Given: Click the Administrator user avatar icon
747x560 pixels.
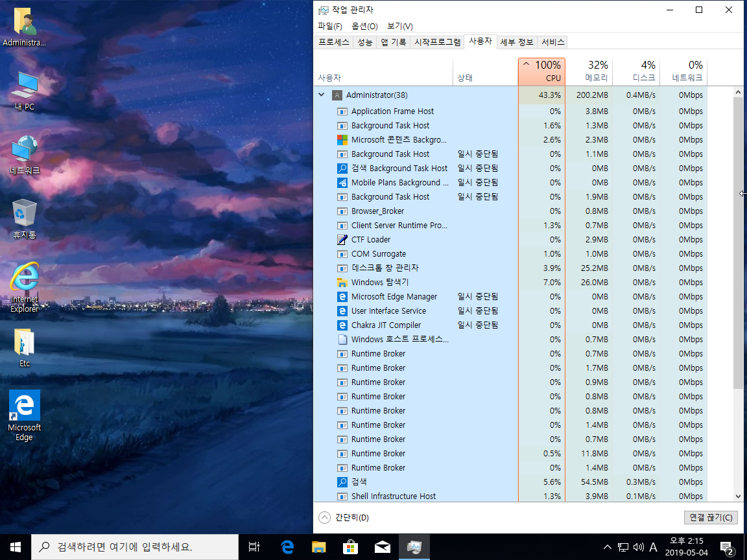Looking at the screenshot, I should pyautogui.click(x=337, y=95).
